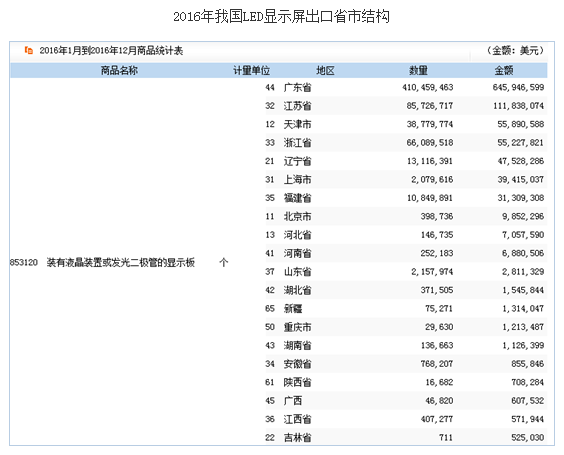
Task: Select the 安徽省 quantity '768,207'
Action: (437, 364)
